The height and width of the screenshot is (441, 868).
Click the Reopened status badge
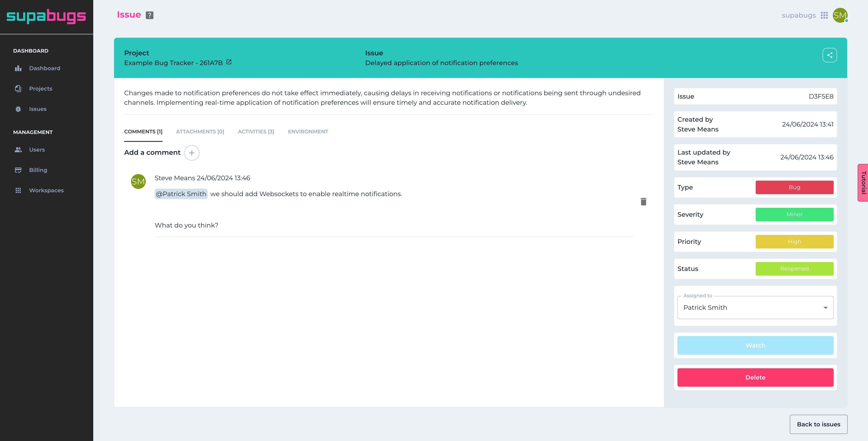point(794,269)
